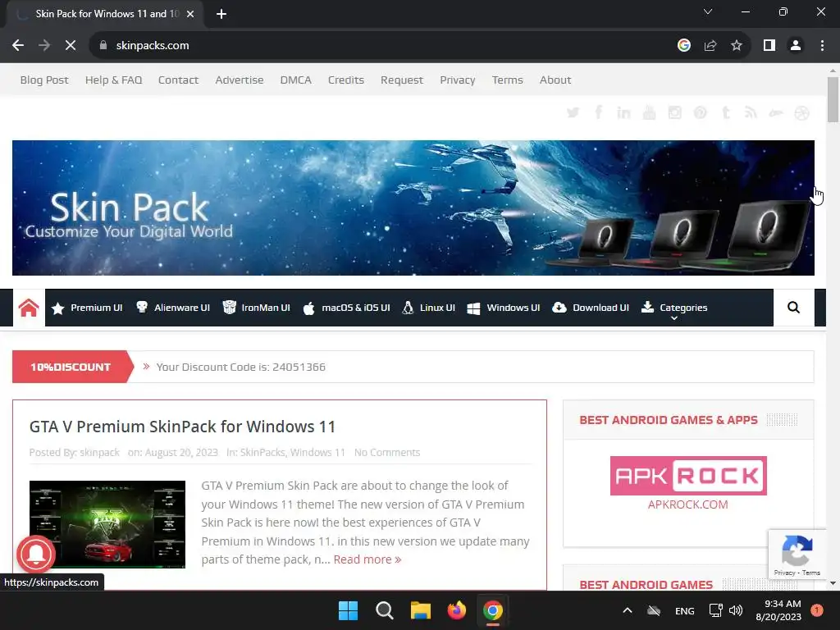840x630 pixels.
Task: Open the RSS feed icon
Action: point(751,112)
